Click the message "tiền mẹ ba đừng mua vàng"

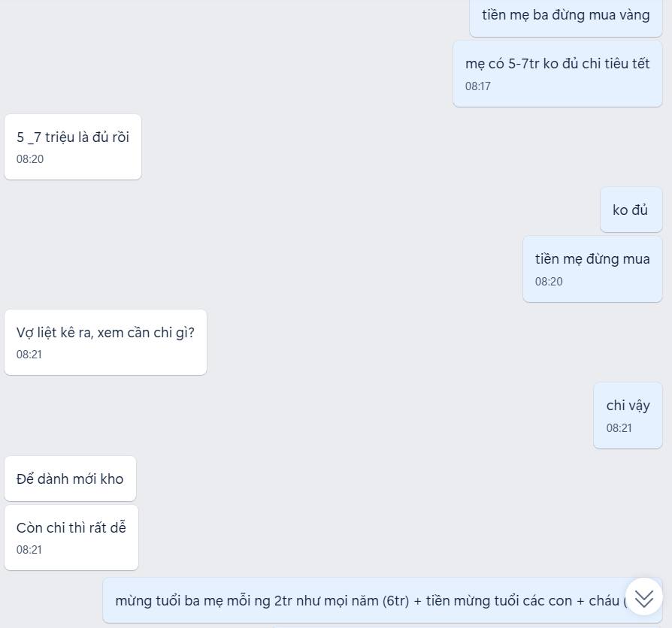(566, 17)
